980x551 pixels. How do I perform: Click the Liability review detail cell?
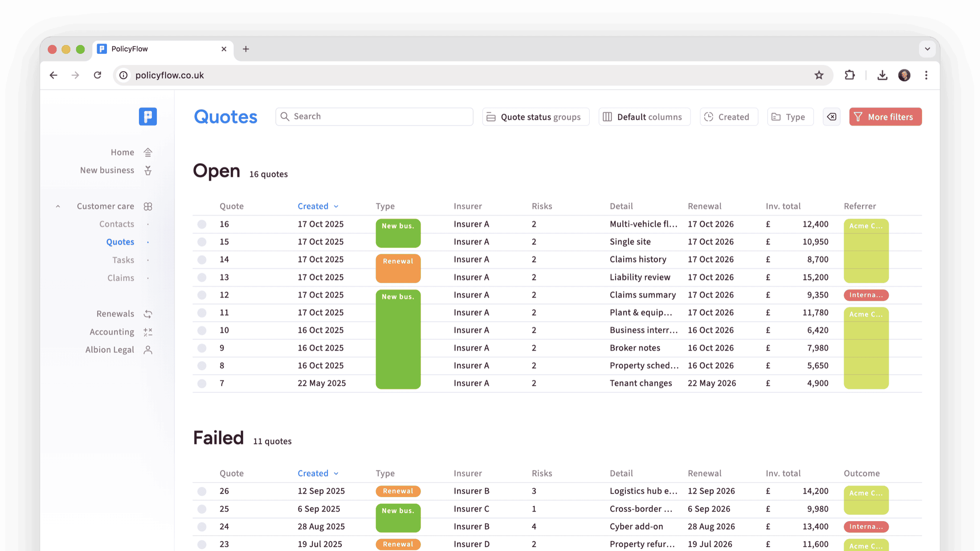pos(640,277)
